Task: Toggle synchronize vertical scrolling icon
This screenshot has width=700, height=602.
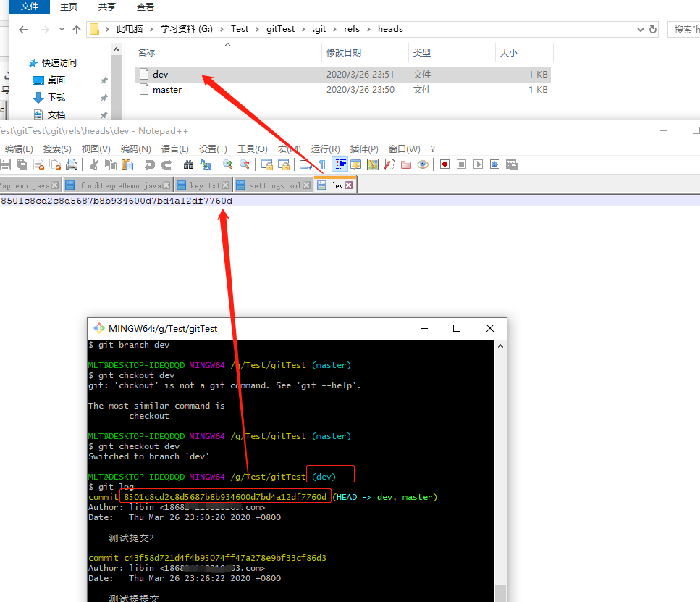Action: click(267, 164)
